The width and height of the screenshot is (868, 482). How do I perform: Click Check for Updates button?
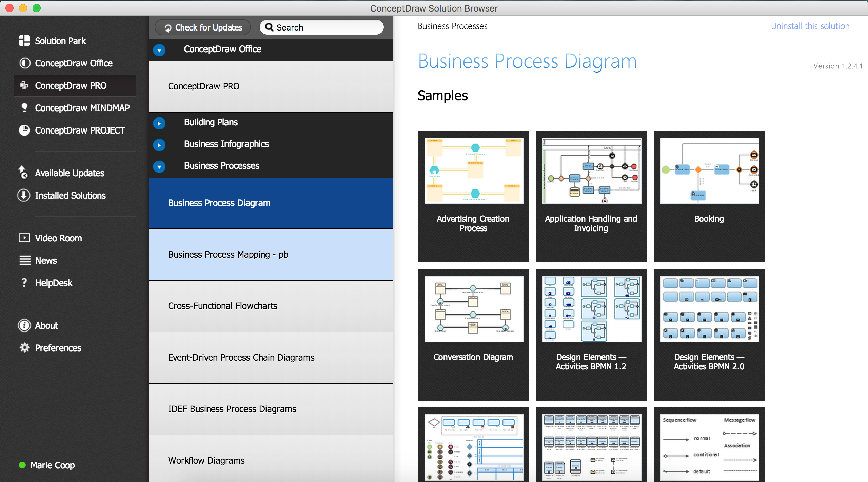(204, 27)
